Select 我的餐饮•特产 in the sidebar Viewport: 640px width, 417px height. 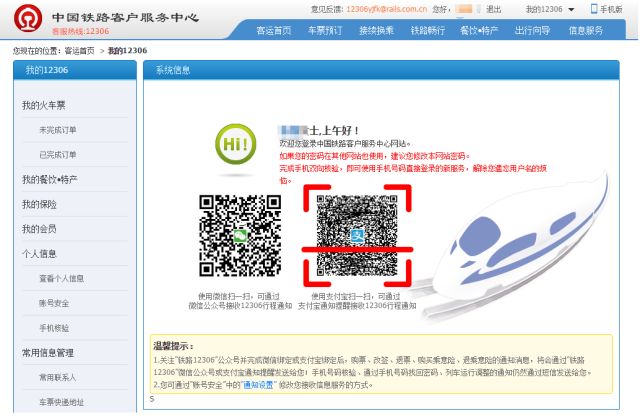click(x=50, y=180)
